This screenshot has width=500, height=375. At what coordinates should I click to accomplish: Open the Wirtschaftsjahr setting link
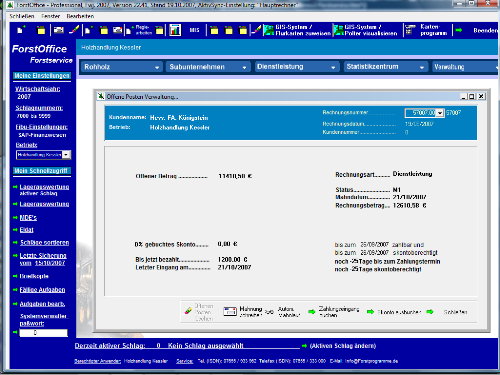pos(38,89)
